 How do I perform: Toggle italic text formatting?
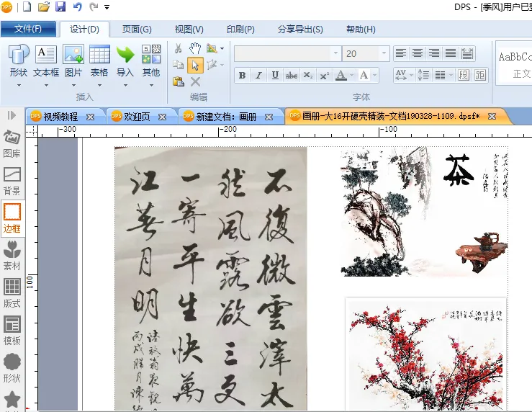258,76
